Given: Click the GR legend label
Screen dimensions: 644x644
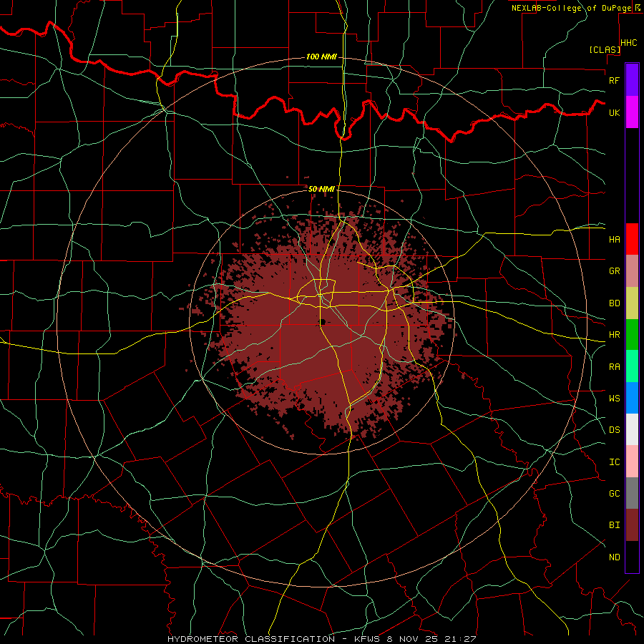Looking at the screenshot, I should 614,271.
